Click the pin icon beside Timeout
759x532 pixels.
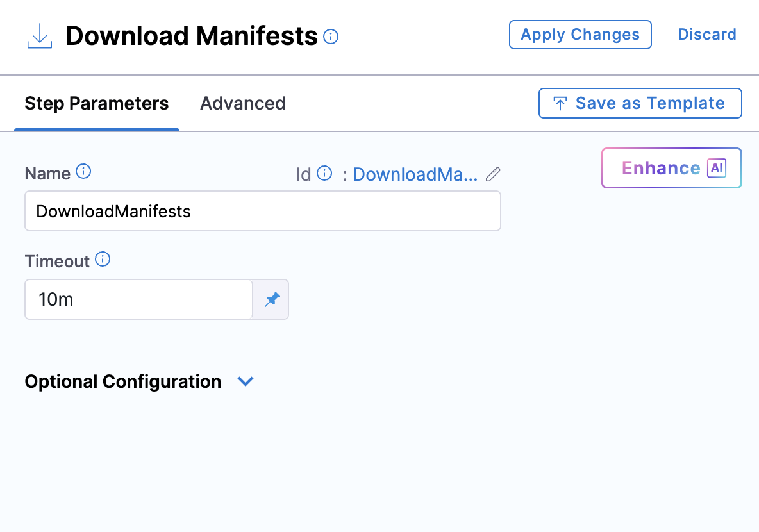click(x=272, y=299)
